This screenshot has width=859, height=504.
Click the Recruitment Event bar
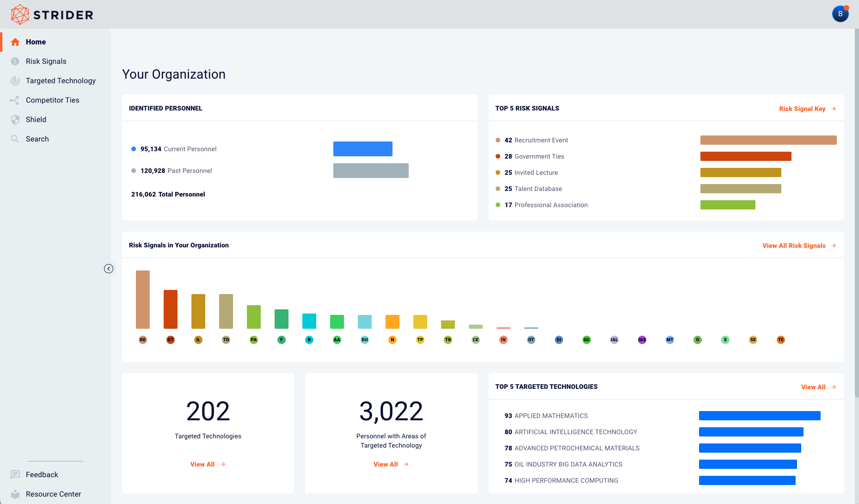tap(768, 140)
